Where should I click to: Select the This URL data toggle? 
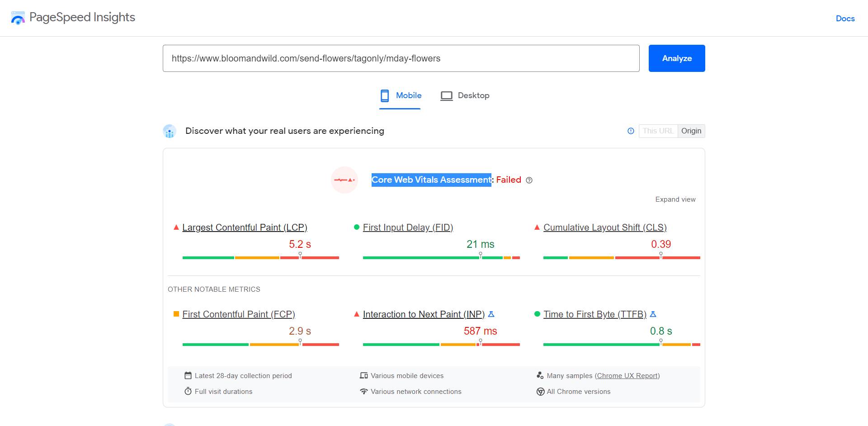(x=658, y=131)
